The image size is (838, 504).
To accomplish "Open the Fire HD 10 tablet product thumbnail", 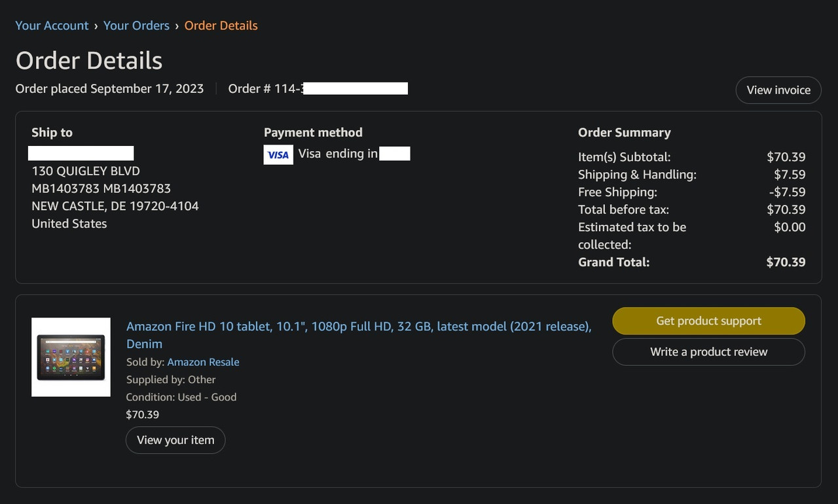I will click(x=71, y=357).
